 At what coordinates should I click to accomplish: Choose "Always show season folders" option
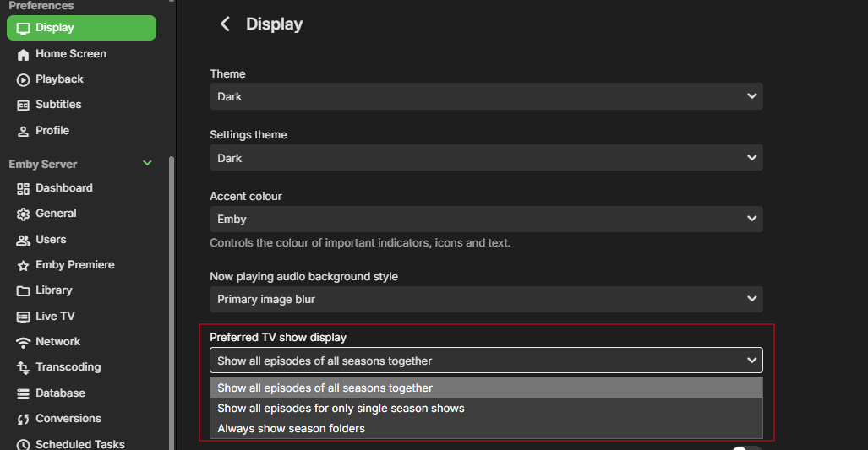[x=291, y=428]
